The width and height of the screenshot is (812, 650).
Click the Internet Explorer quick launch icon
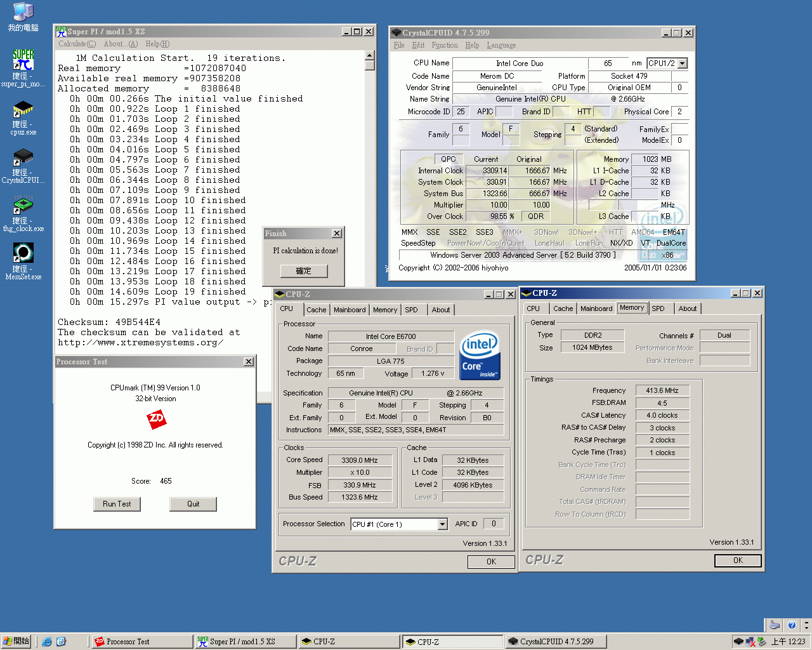click(47, 642)
